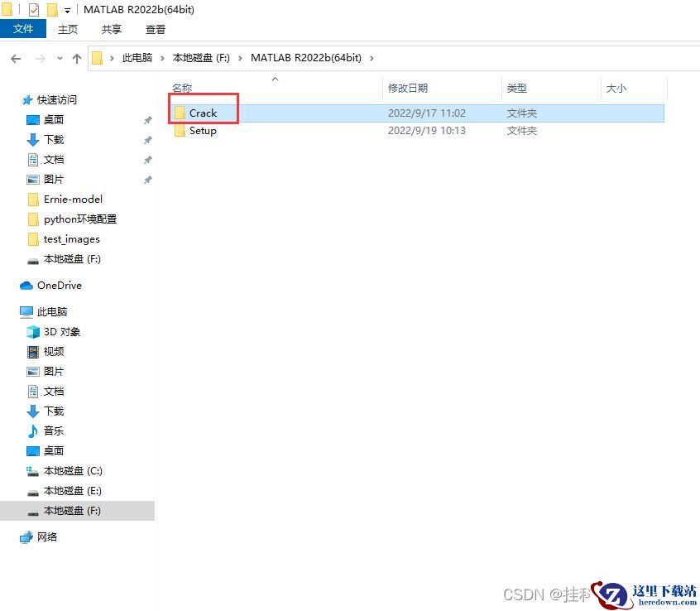Select 网络 in navigation pane
The height and width of the screenshot is (611, 700).
47,536
